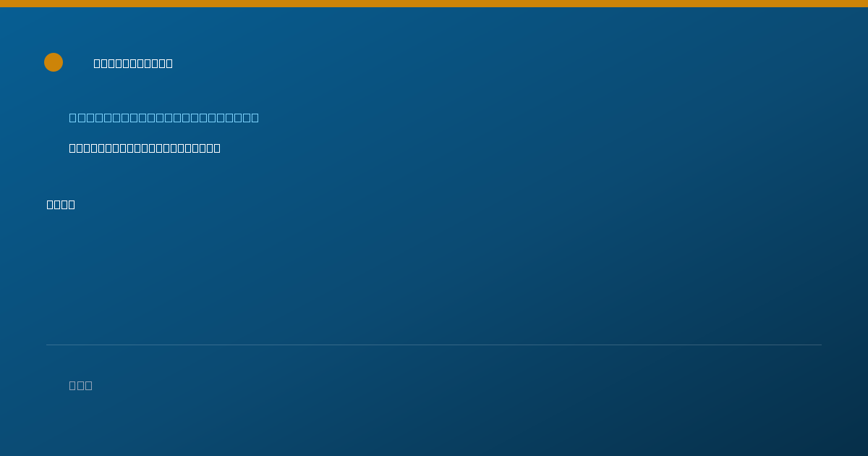868x456 pixels.
Task: Click the orange circle logo icon
Action: pyautogui.click(x=54, y=62)
